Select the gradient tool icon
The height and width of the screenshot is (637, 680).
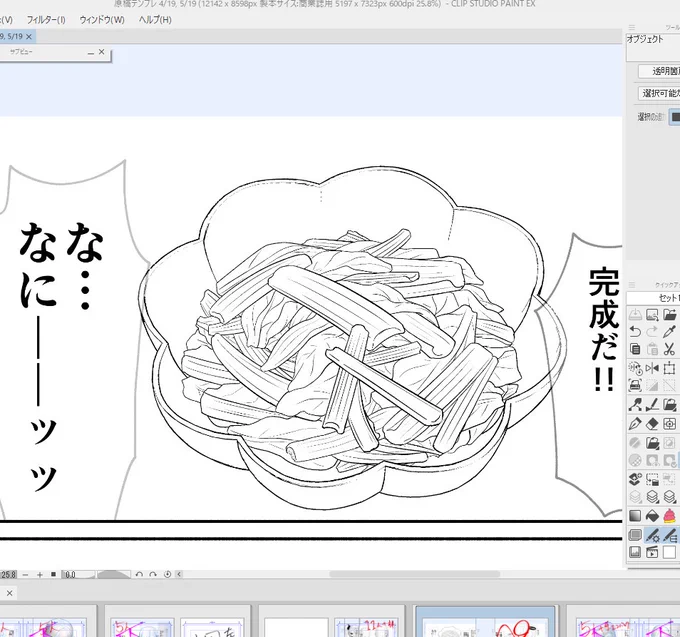[x=635, y=516]
